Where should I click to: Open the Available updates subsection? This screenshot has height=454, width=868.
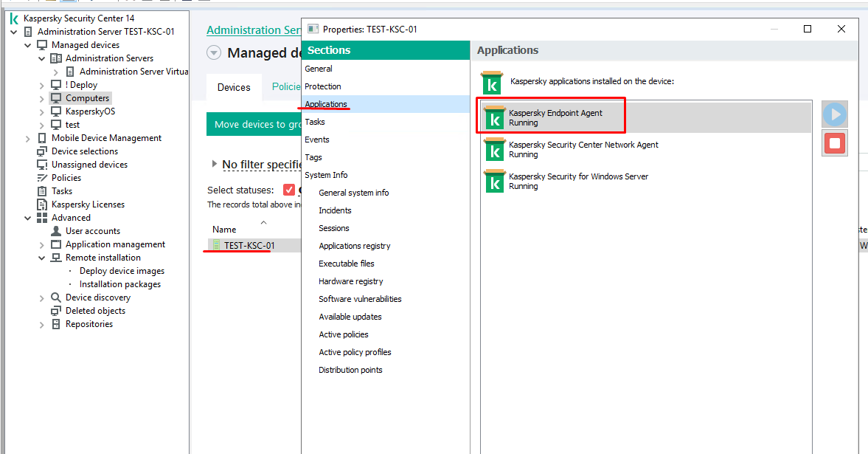coord(350,317)
